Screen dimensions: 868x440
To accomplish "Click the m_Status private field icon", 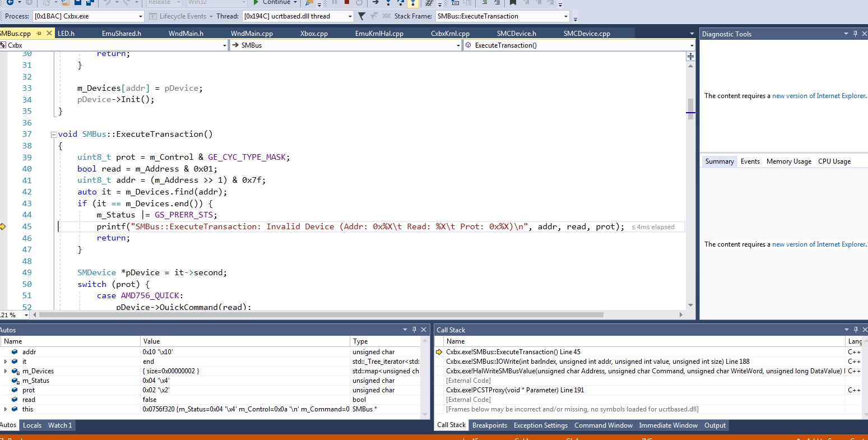I will pos(15,381).
